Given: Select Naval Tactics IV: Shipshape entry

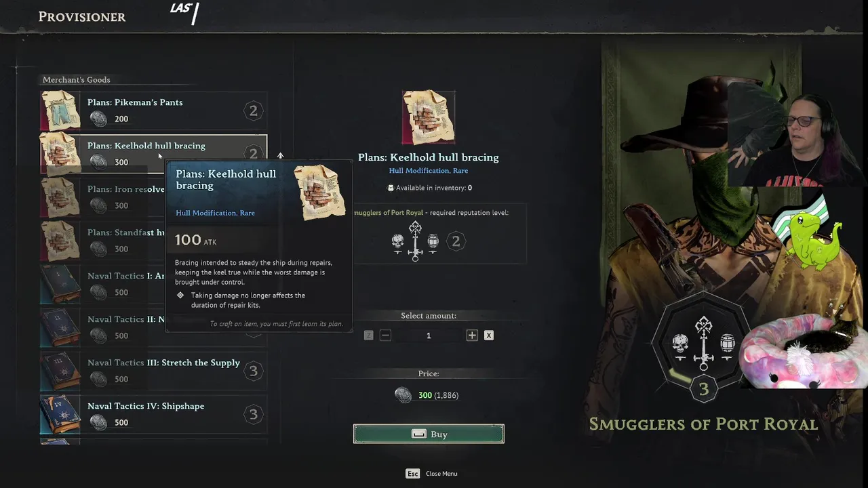Looking at the screenshot, I should [x=153, y=414].
